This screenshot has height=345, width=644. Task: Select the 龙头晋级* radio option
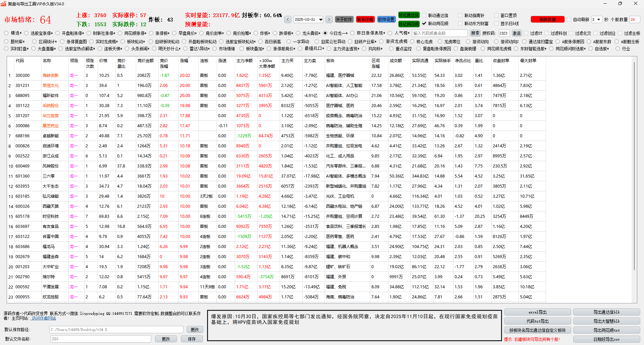298,33
